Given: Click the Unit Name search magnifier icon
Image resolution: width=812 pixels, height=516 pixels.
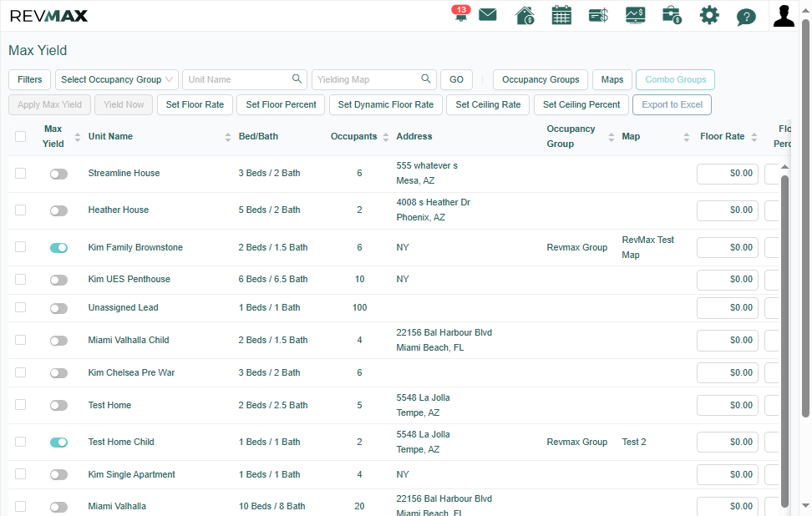Looking at the screenshot, I should click(x=297, y=78).
